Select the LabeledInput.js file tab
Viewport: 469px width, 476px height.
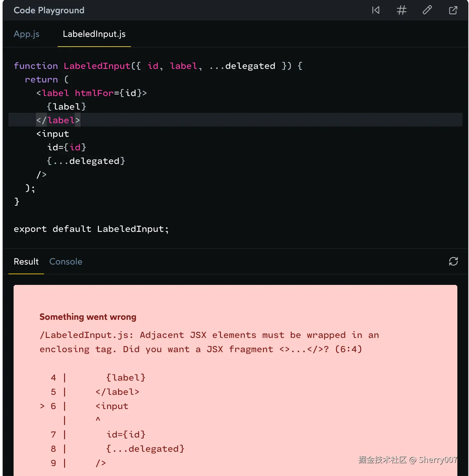click(94, 34)
